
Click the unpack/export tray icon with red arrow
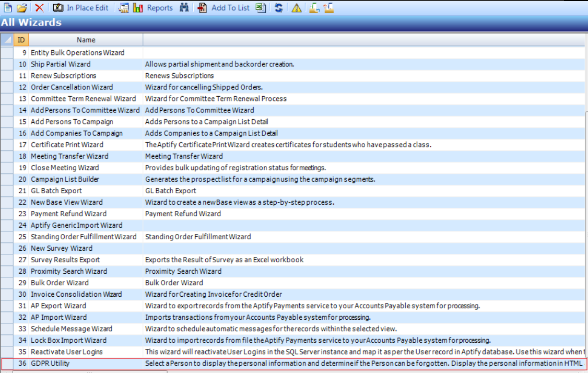(328, 7)
